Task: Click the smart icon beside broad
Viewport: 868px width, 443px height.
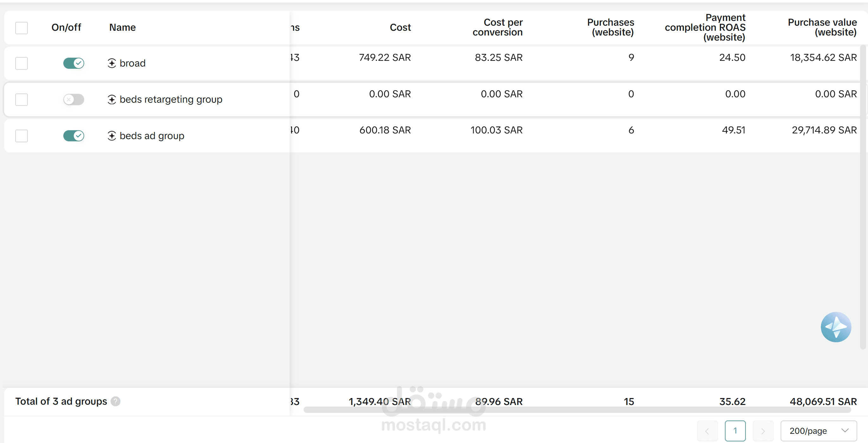Action: click(x=112, y=63)
